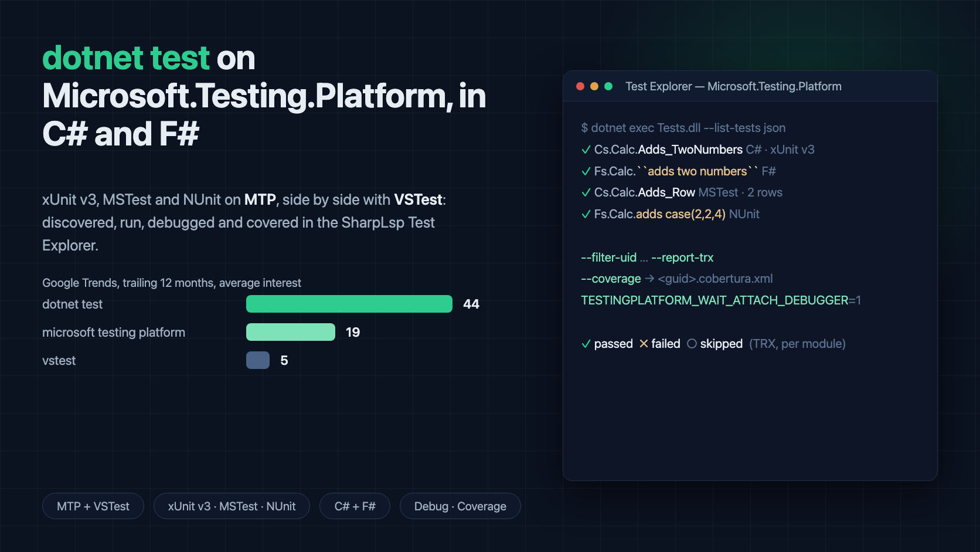Click the microsoft testing platform bar
Screen dimensions: 980x552
tap(291, 332)
